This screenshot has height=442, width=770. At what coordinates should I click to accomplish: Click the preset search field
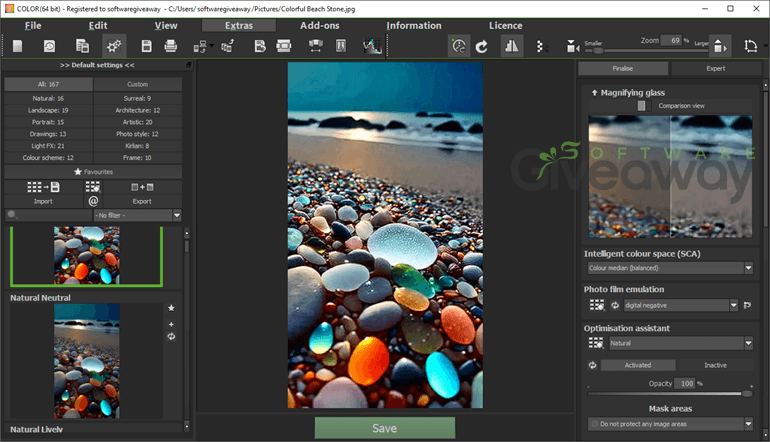point(49,215)
